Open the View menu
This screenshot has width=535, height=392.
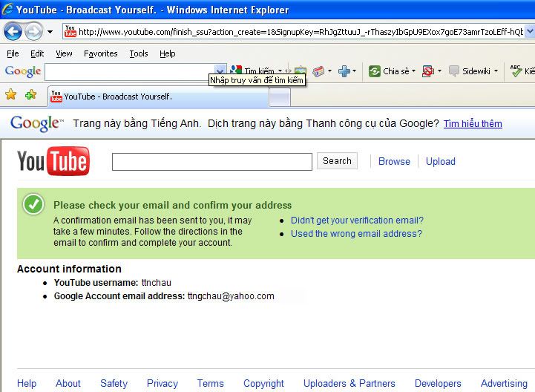point(64,53)
